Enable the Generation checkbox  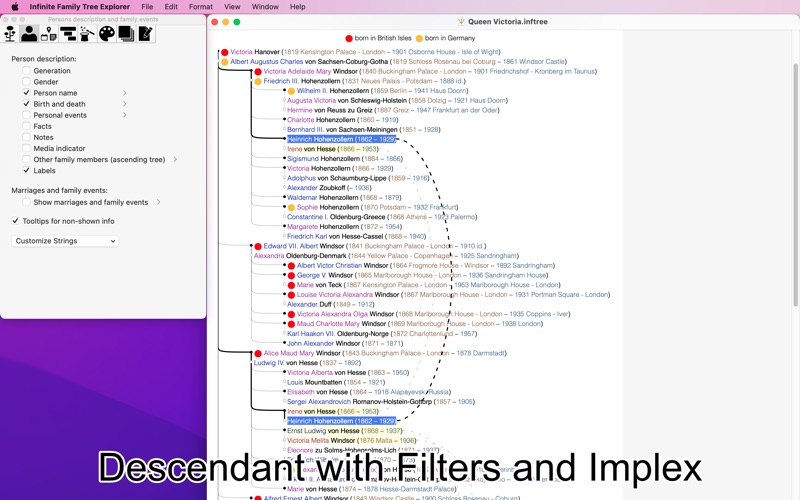point(27,70)
